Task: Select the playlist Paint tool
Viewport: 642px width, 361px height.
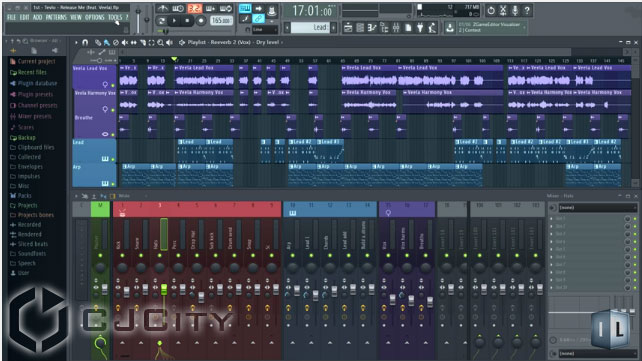Action: pyautogui.click(x=106, y=42)
